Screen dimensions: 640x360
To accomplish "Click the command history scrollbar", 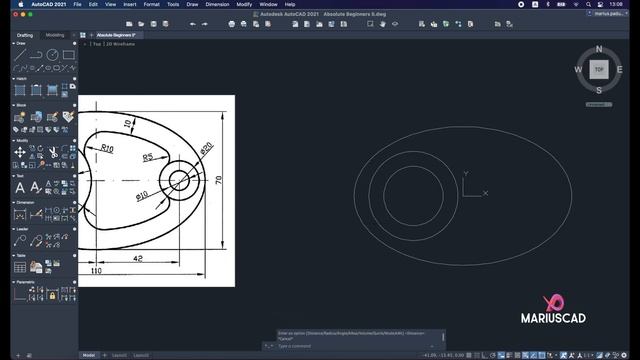I will coord(443,337).
